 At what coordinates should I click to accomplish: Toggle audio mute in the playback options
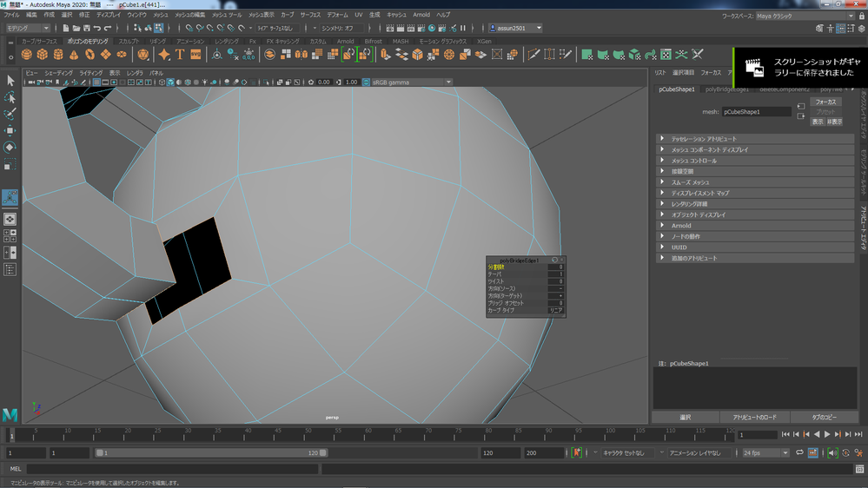click(832, 453)
